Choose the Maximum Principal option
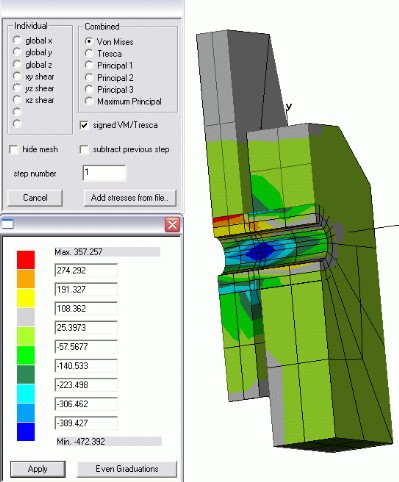This screenshot has width=399, height=482. 89,101
